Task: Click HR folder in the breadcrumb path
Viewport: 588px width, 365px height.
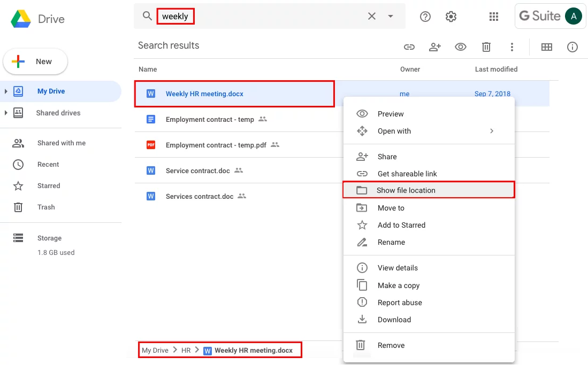Action: point(186,351)
